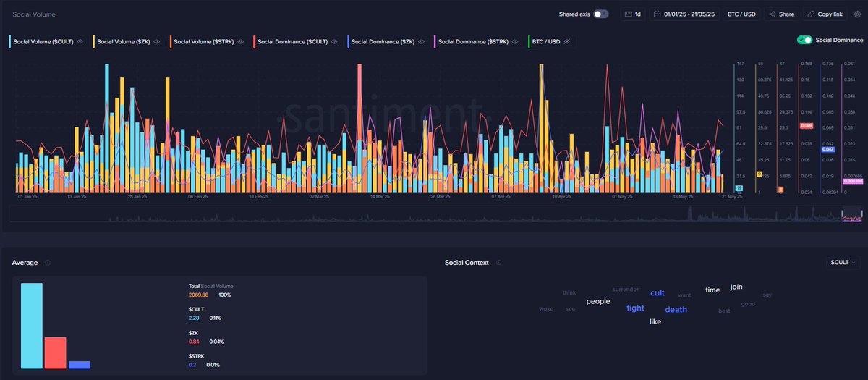This screenshot has width=868, height=380.
Task: Hide Social Dominance ($STRK) with its eye icon
Action: tap(516, 42)
